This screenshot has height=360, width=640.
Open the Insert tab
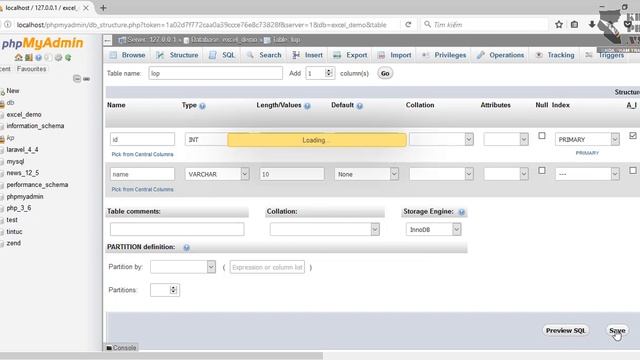point(308,55)
